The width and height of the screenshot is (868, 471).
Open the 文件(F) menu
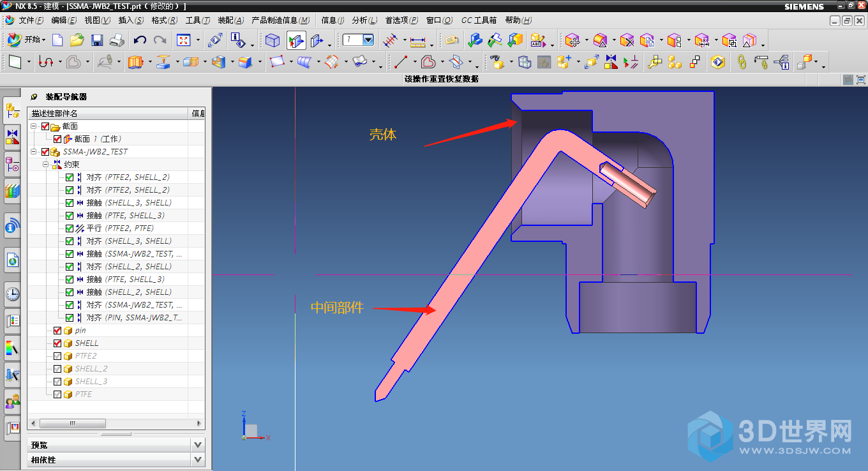pos(31,20)
